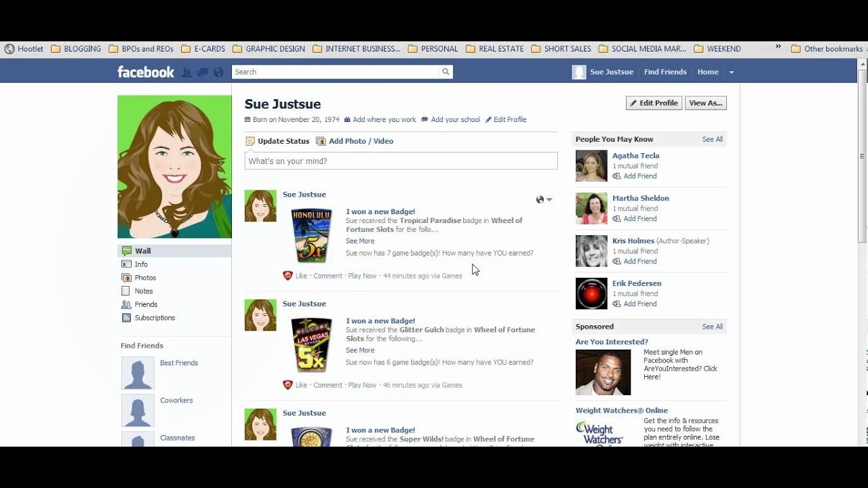Viewport: 868px width, 488px height.
Task: Click the game icon beside Like on first post
Action: pyautogui.click(x=288, y=275)
